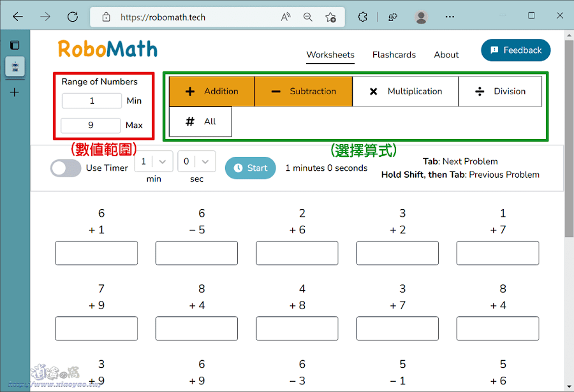View site info lock icon
Viewport: 574px width, 392px height.
106,17
